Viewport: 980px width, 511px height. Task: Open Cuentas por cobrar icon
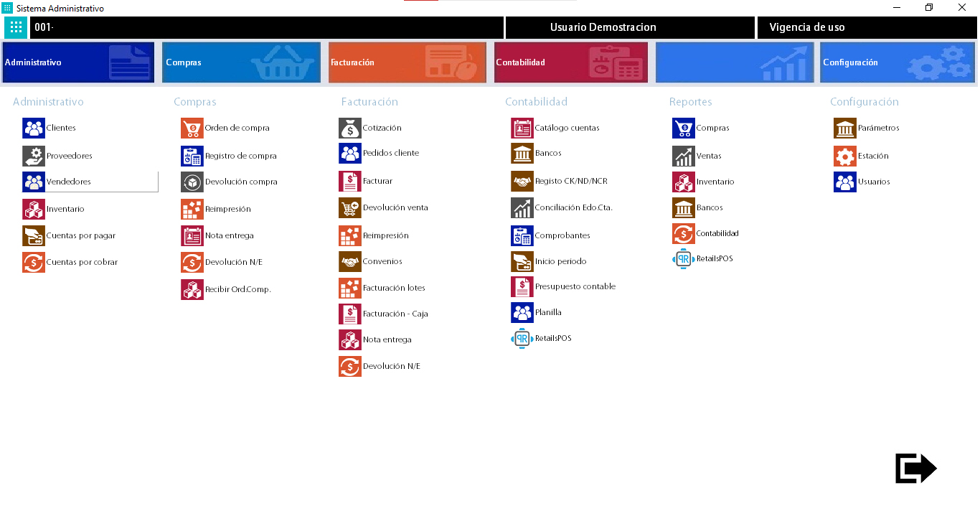pos(33,262)
